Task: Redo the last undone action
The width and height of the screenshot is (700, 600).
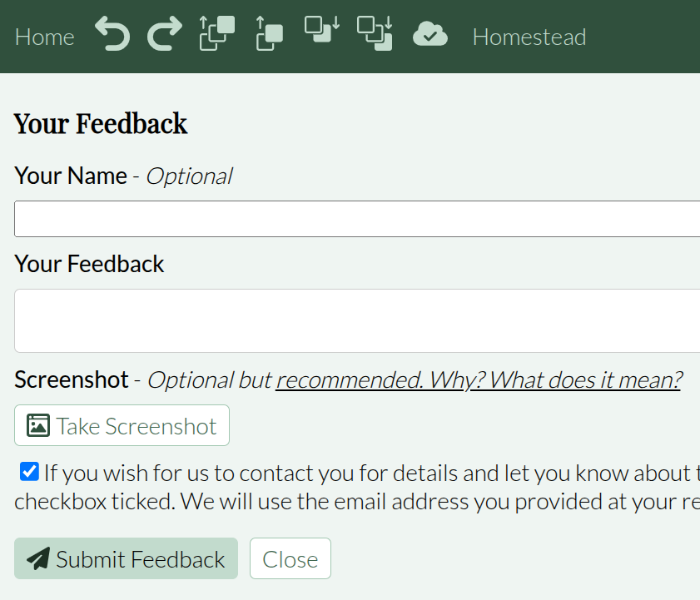Action: (165, 34)
